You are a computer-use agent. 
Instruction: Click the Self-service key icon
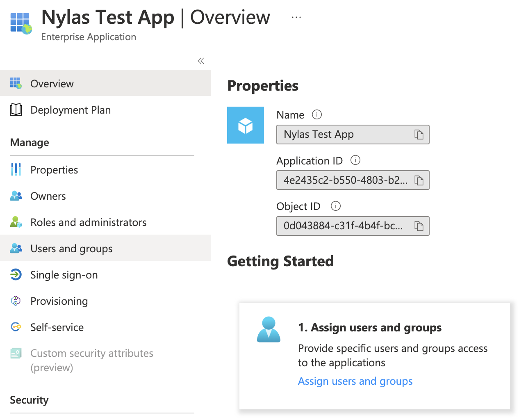tap(16, 327)
